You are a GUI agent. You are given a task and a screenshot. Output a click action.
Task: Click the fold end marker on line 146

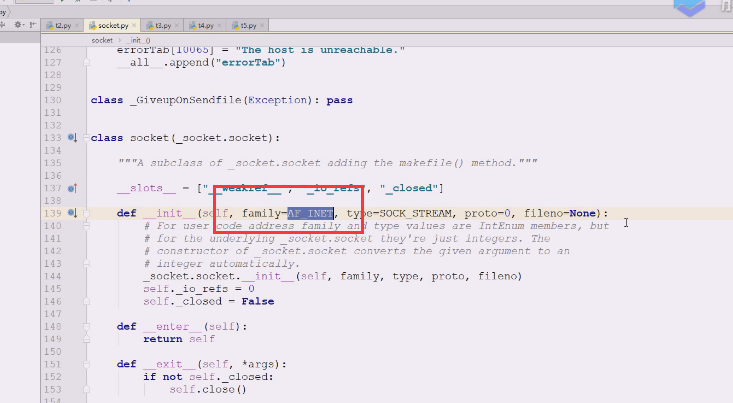point(86,301)
